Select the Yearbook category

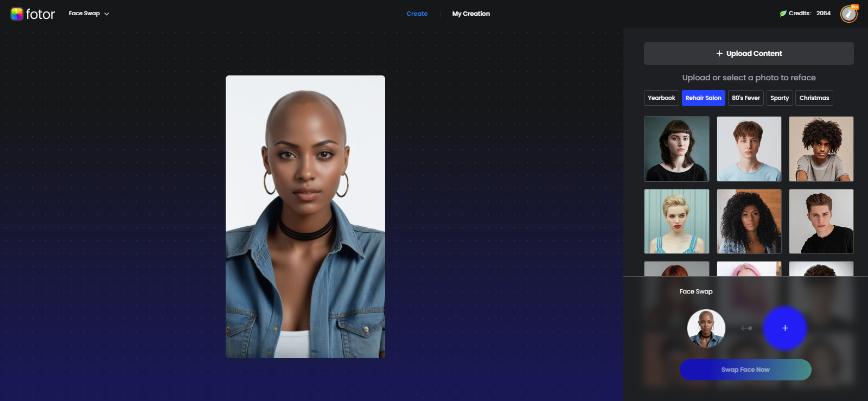pos(661,98)
